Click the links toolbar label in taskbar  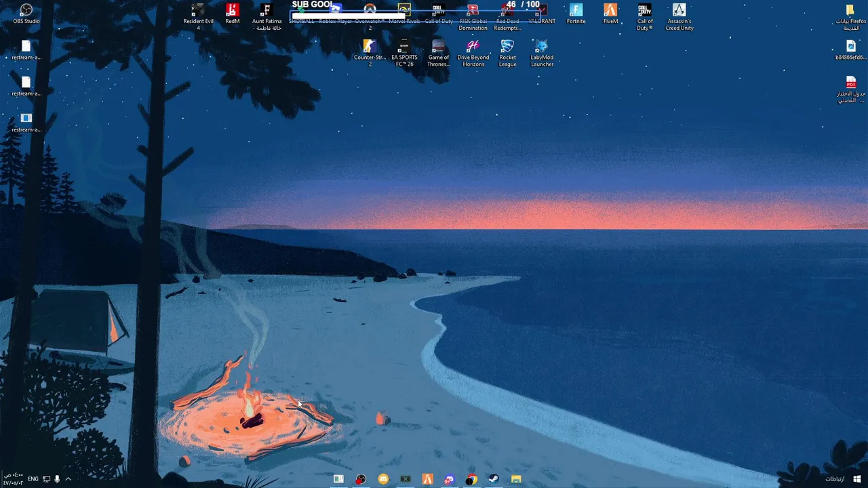(x=835, y=479)
